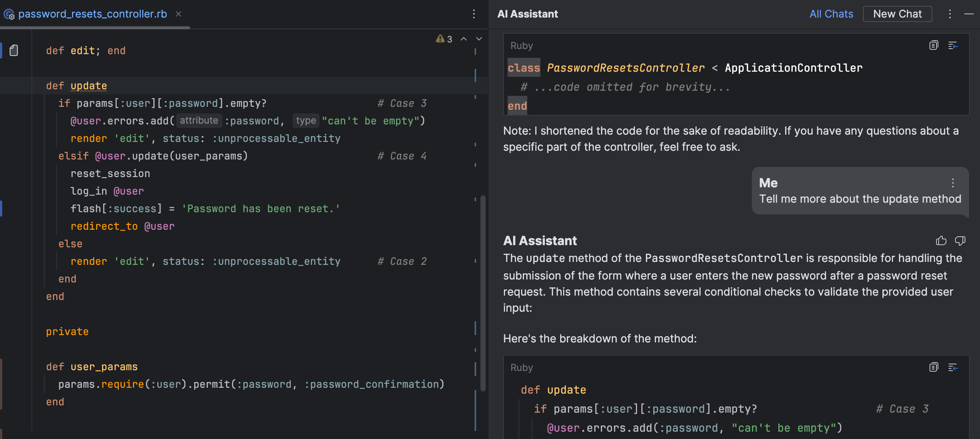Click thumbs down on AI Assistant reply
Screen dimensions: 980x439
click(960, 241)
